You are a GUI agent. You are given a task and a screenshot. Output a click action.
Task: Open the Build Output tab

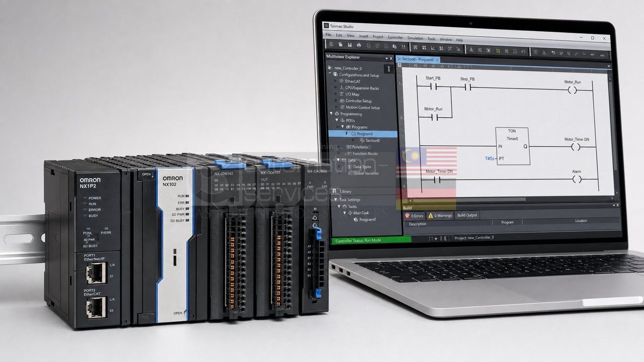[467, 215]
